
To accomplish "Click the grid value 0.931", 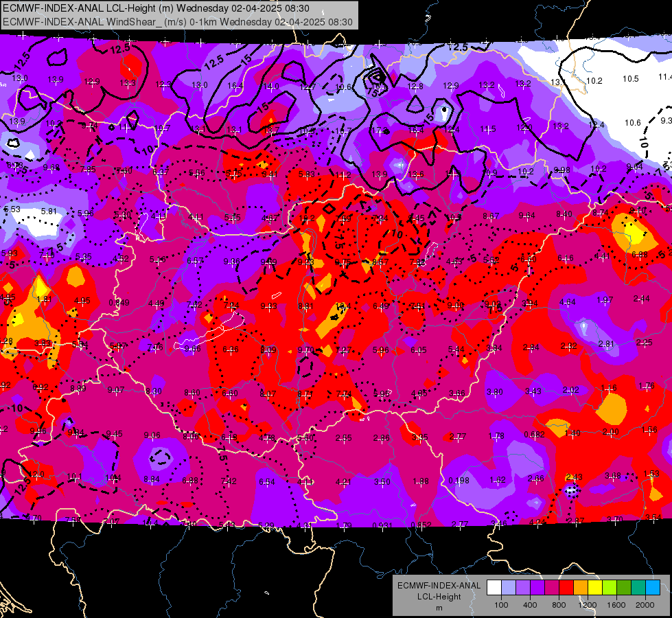I will (383, 525).
